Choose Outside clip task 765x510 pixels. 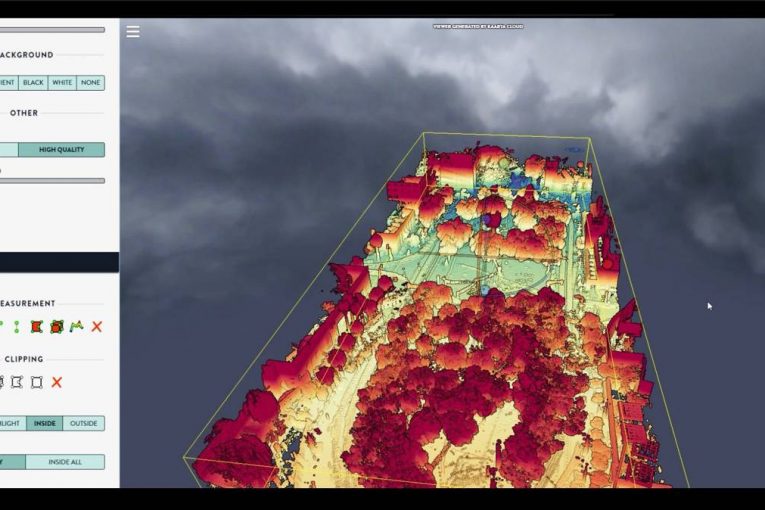point(83,423)
